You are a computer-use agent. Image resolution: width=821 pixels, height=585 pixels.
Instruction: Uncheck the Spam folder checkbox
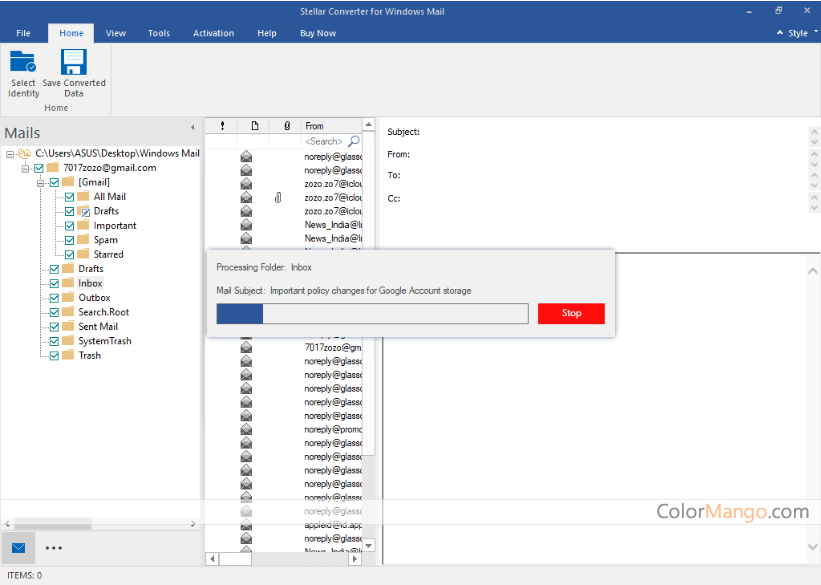pos(69,240)
